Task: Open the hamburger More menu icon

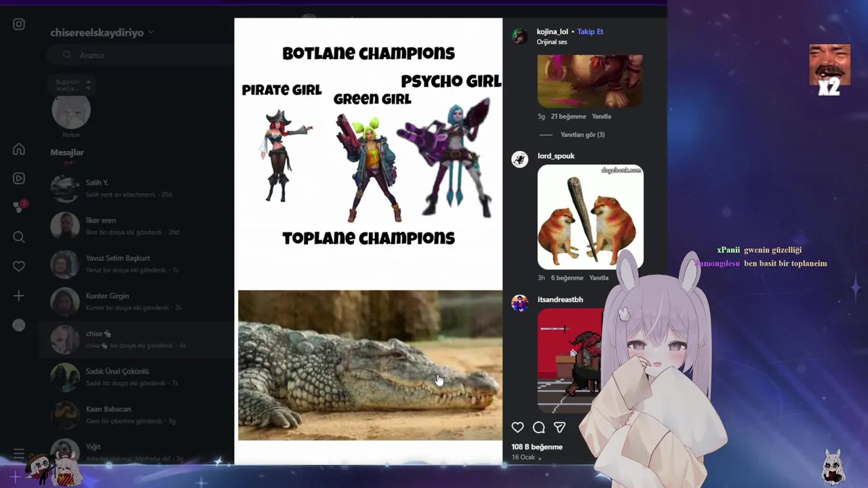Action: click(19, 453)
